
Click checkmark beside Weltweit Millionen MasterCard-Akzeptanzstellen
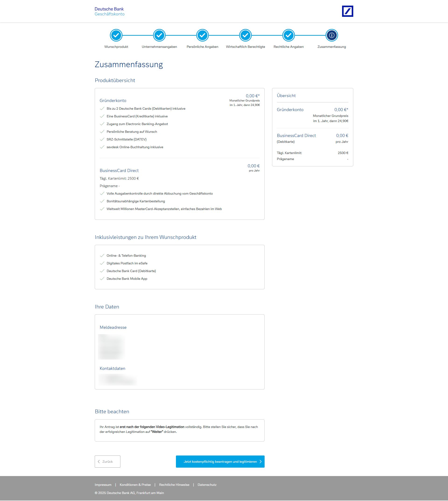[102, 209]
